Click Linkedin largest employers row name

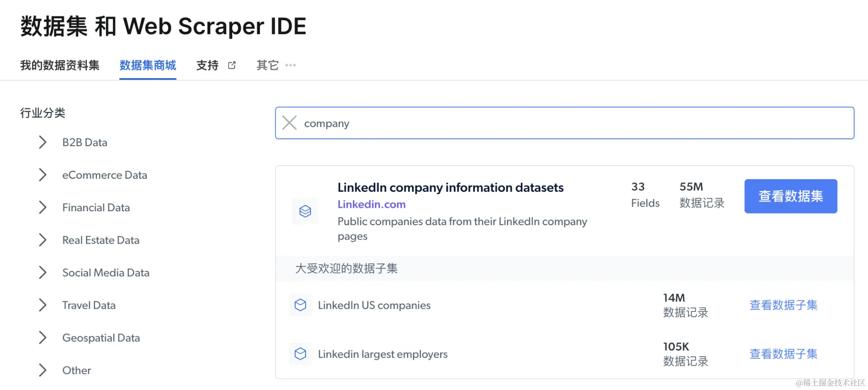point(383,354)
